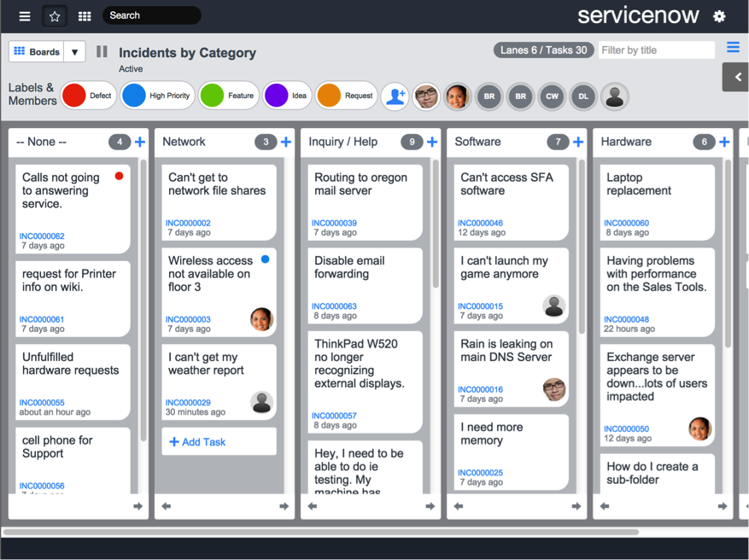Viewport: 749px width, 560px height.
Task: Collapse the right side panel chevron
Action: (x=735, y=77)
